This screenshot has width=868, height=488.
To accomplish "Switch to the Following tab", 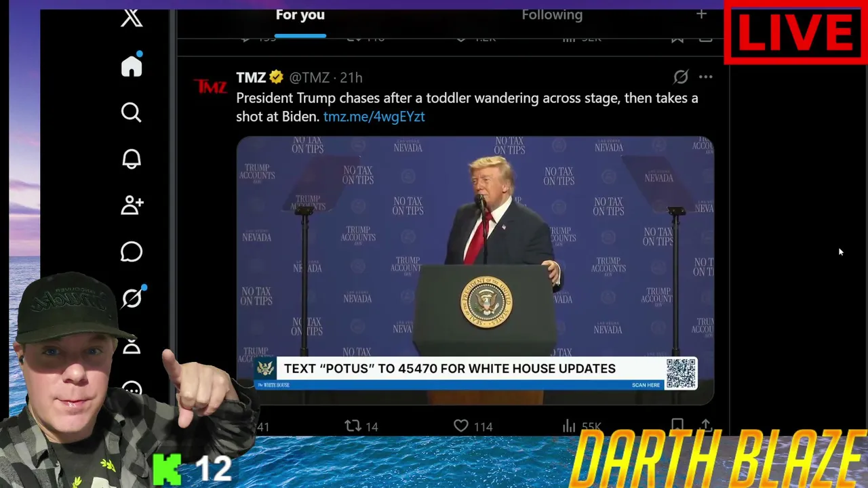I will tap(552, 15).
